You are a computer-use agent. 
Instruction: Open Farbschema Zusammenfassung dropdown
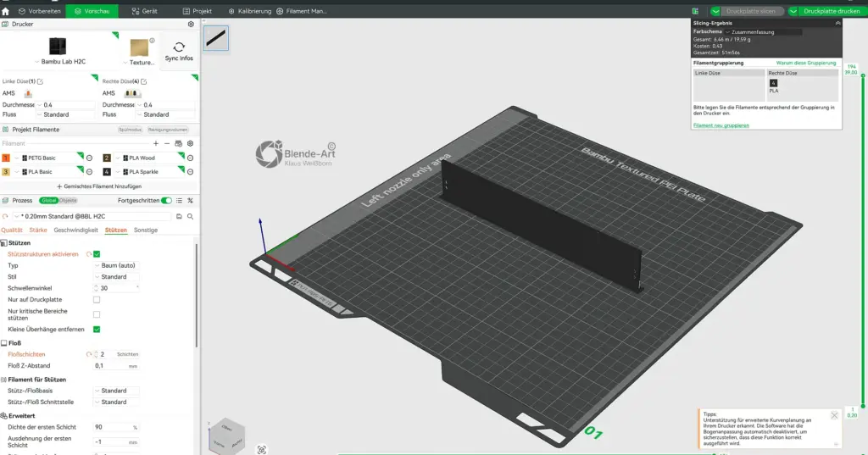tap(763, 32)
